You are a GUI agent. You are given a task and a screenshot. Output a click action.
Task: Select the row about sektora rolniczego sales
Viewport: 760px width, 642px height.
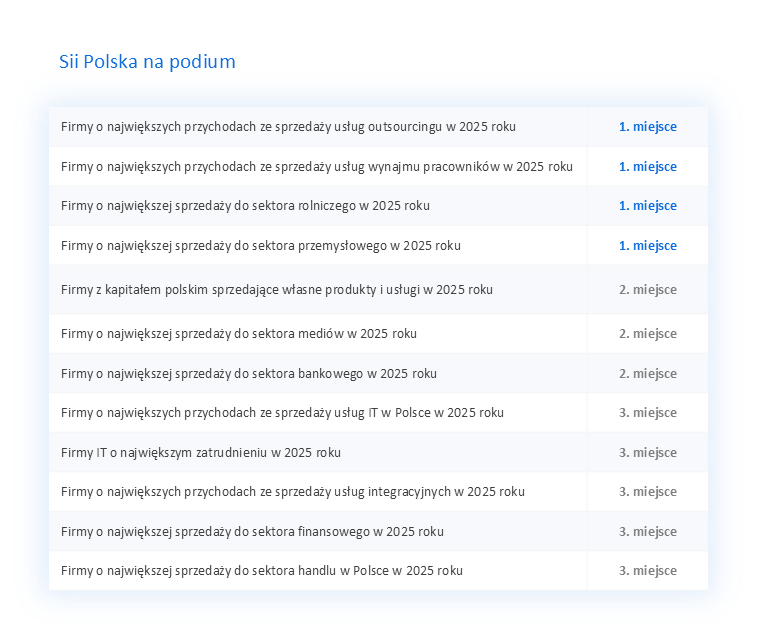(x=378, y=206)
